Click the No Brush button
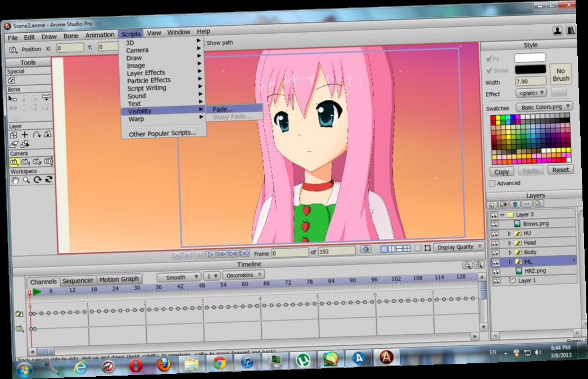This screenshot has width=588, height=379. coord(560,75)
